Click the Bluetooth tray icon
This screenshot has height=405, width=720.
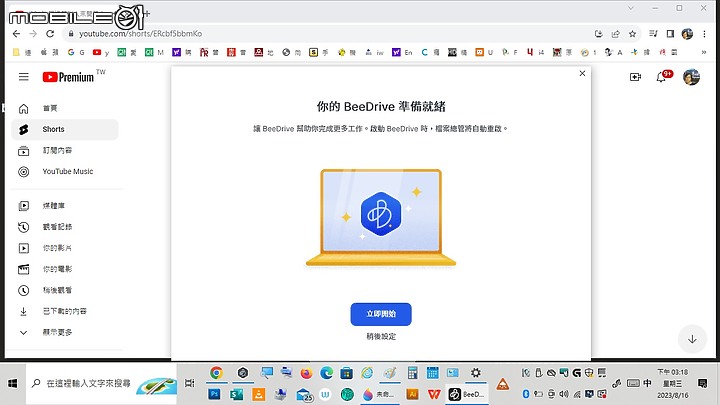526,394
